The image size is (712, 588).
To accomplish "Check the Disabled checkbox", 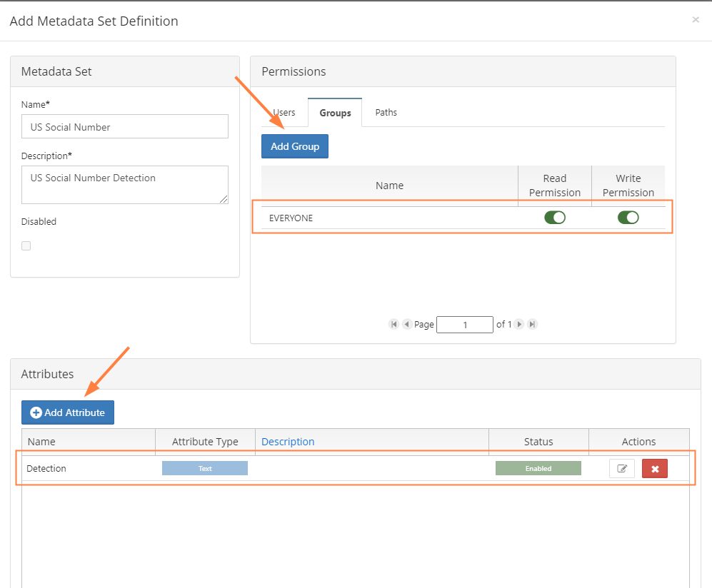I will point(26,246).
